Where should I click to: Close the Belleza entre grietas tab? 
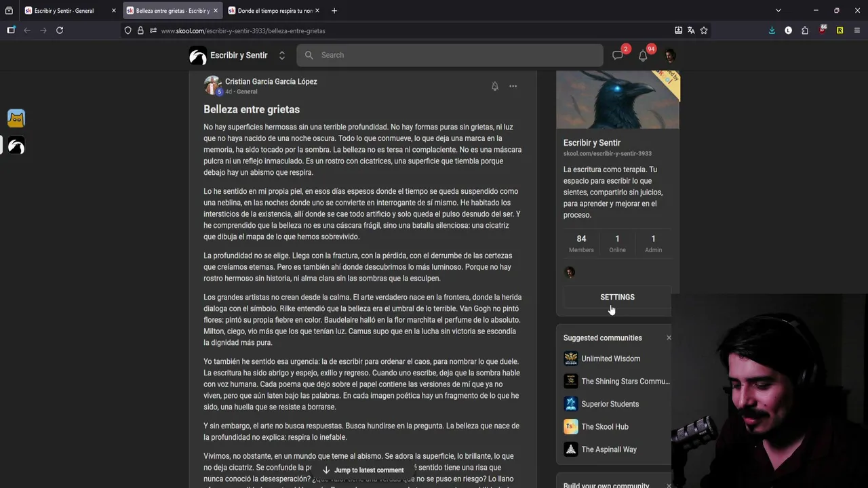pos(216,11)
